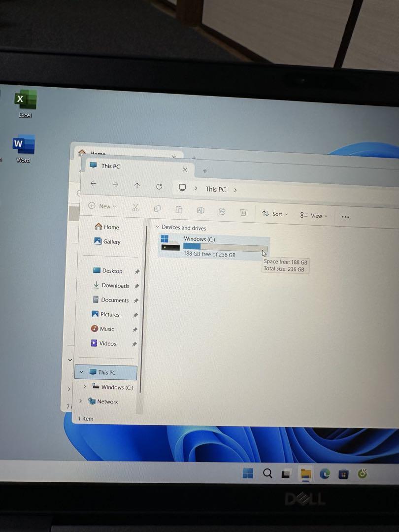Click the Copy toolbar icon
The width and height of the screenshot is (399, 532).
(157, 208)
